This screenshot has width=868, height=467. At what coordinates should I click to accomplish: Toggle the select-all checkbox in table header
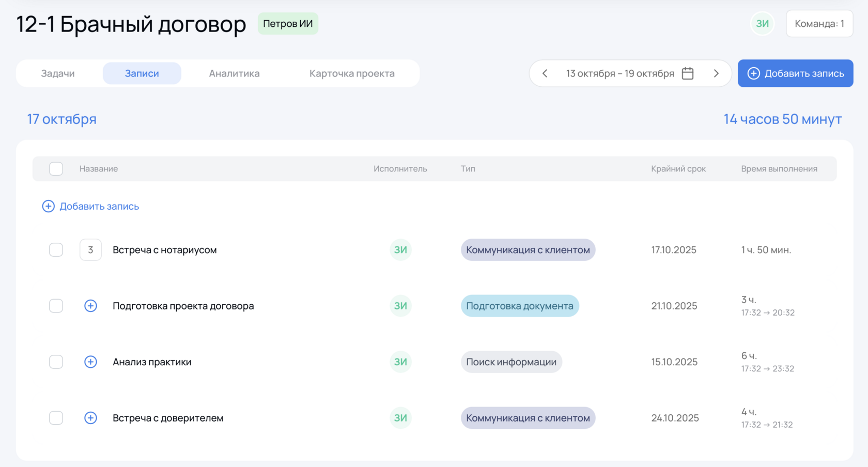point(56,169)
